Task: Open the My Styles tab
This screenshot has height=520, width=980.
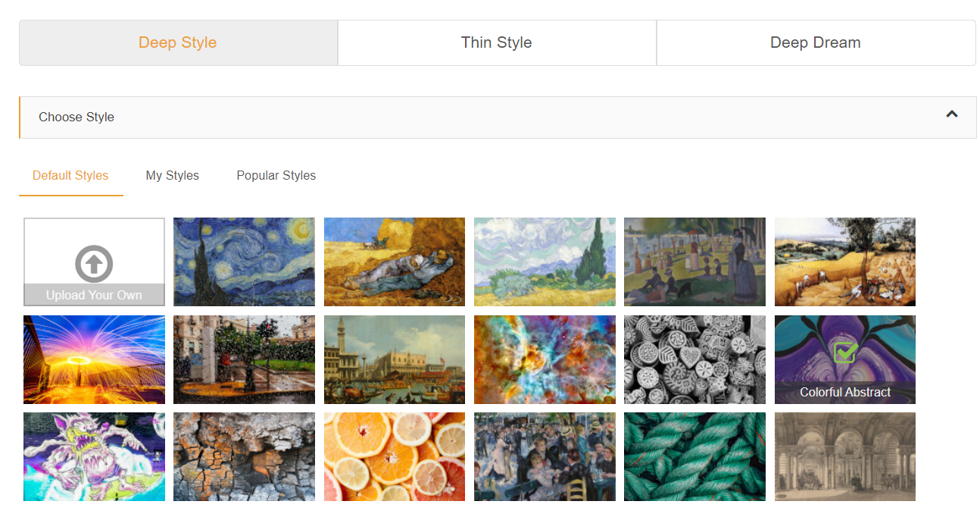Action: tap(173, 175)
